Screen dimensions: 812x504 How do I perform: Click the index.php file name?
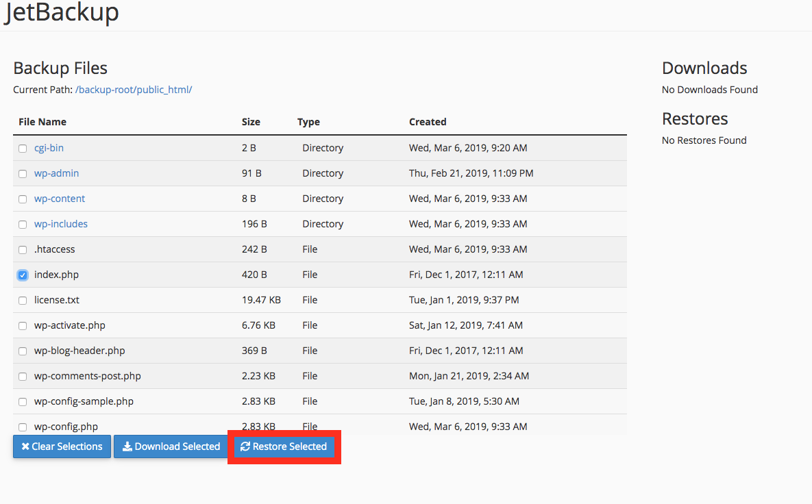tap(56, 275)
